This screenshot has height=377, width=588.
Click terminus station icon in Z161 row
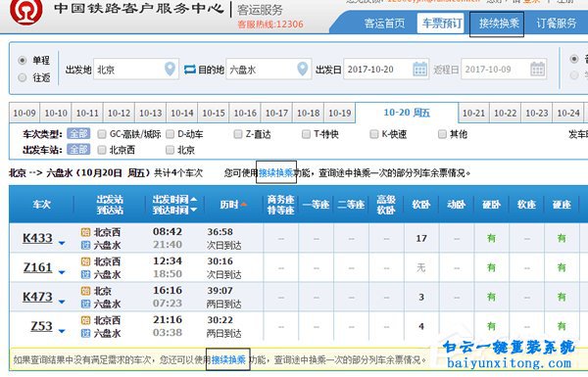pyautogui.click(x=86, y=274)
